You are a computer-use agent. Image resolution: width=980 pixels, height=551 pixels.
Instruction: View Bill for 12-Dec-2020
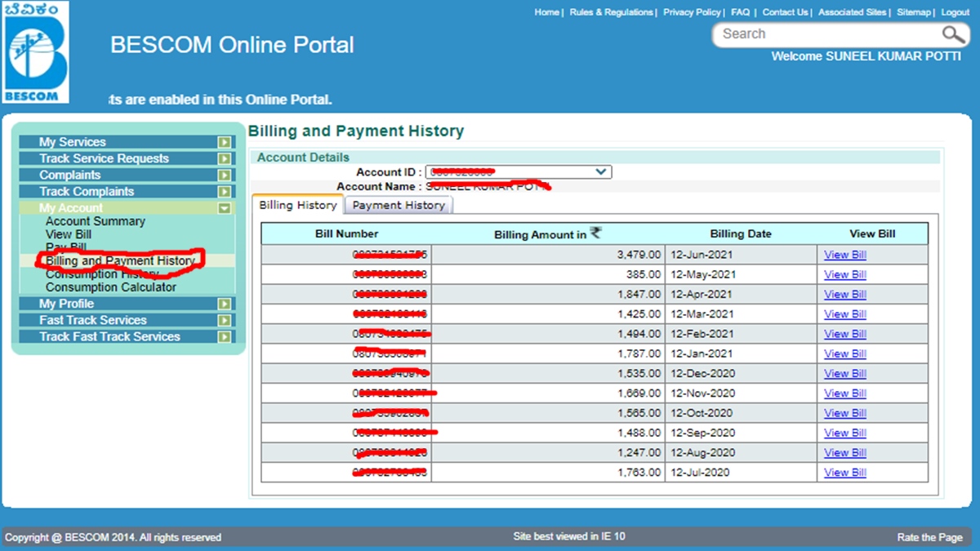click(845, 373)
